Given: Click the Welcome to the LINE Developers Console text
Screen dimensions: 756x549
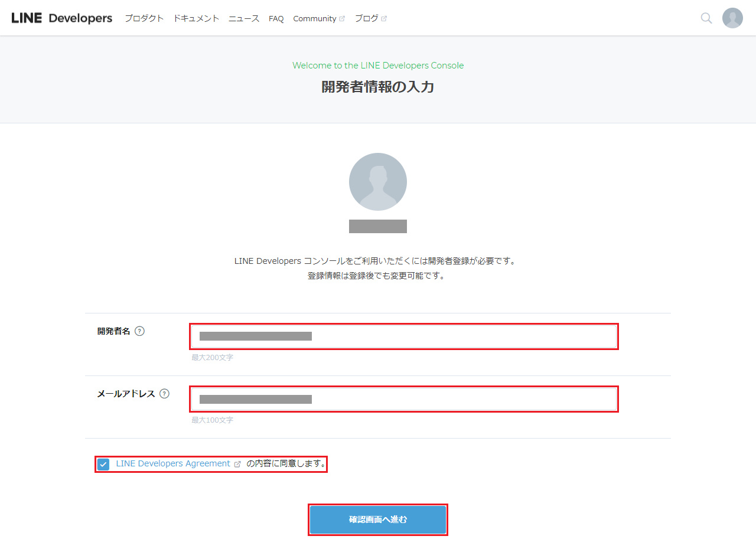Looking at the screenshot, I should tap(378, 66).
